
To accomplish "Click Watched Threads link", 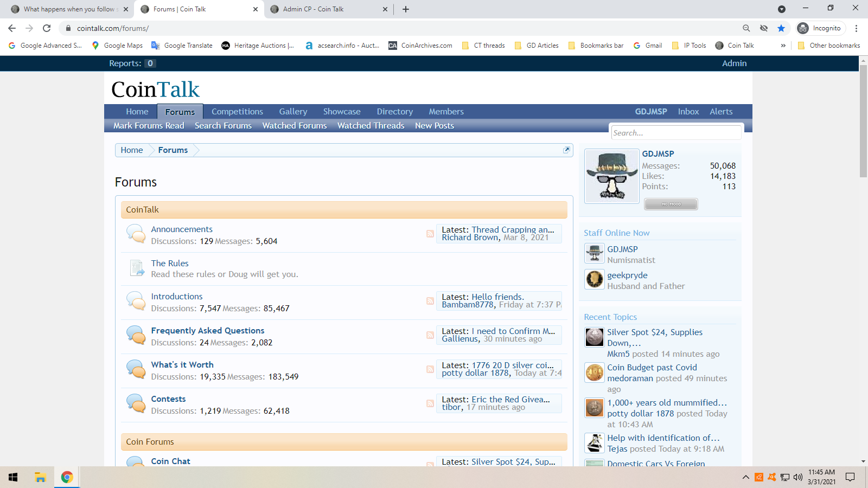I will pos(371,125).
